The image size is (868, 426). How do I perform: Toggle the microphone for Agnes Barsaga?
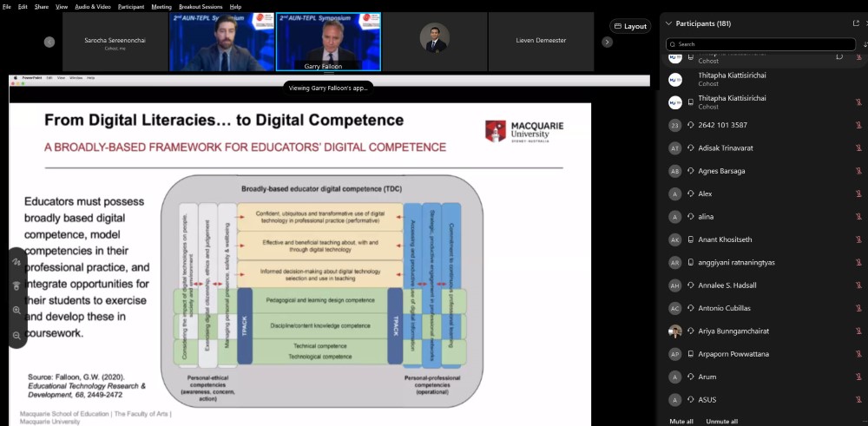pos(858,171)
